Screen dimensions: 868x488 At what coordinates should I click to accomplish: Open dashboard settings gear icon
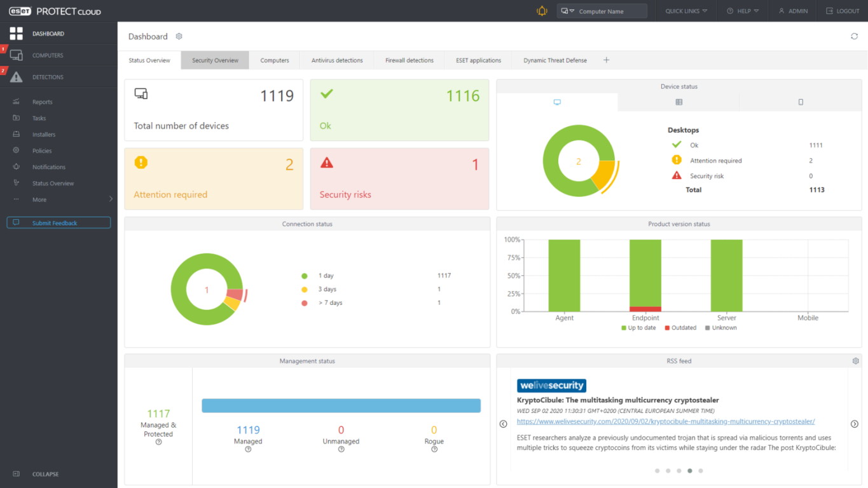click(179, 37)
